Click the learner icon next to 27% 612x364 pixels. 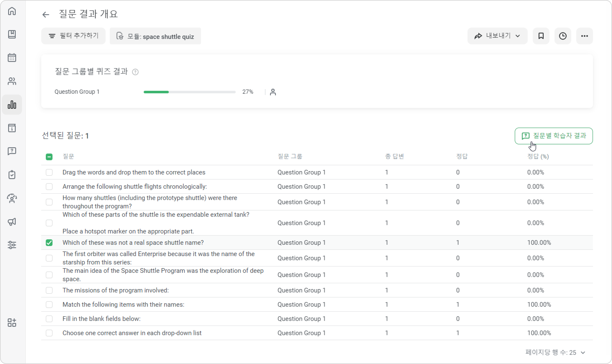[x=273, y=92]
